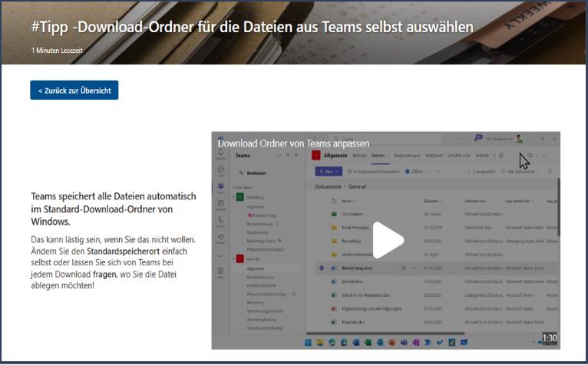Image resolution: width=588 pixels, height=365 pixels.
Task: Click the bold word 'fragen' in the paragraph
Action: [105, 275]
